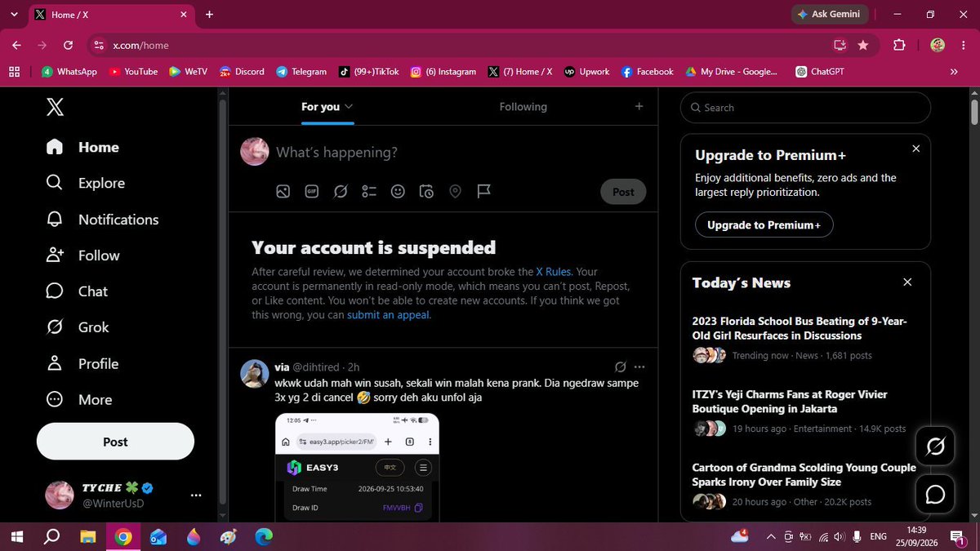980x551 pixels.
Task: Click the Upgrade to Premium+ button
Action: [x=764, y=225]
